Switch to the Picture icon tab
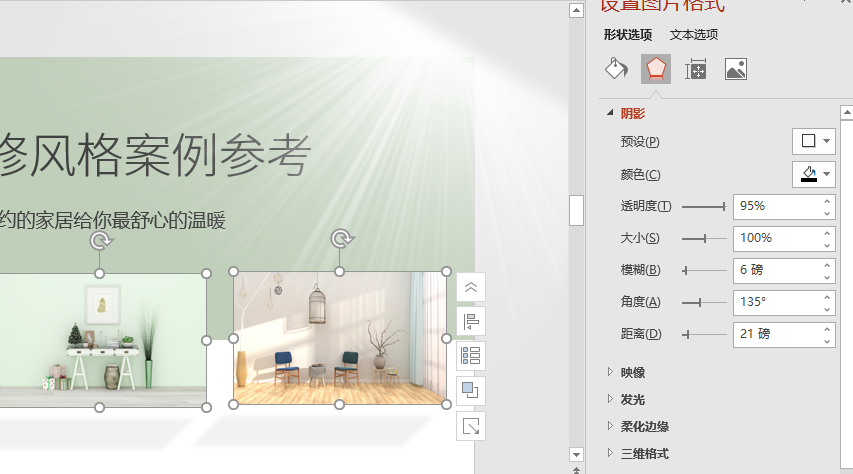Screen dimensions: 853x474 pos(736,69)
